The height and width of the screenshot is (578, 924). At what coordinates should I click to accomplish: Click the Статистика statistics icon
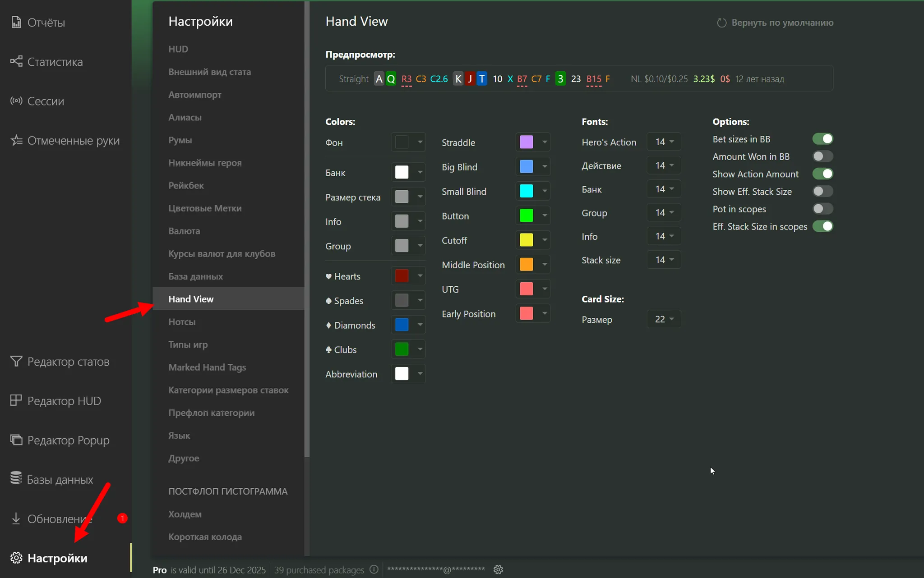[16, 61]
